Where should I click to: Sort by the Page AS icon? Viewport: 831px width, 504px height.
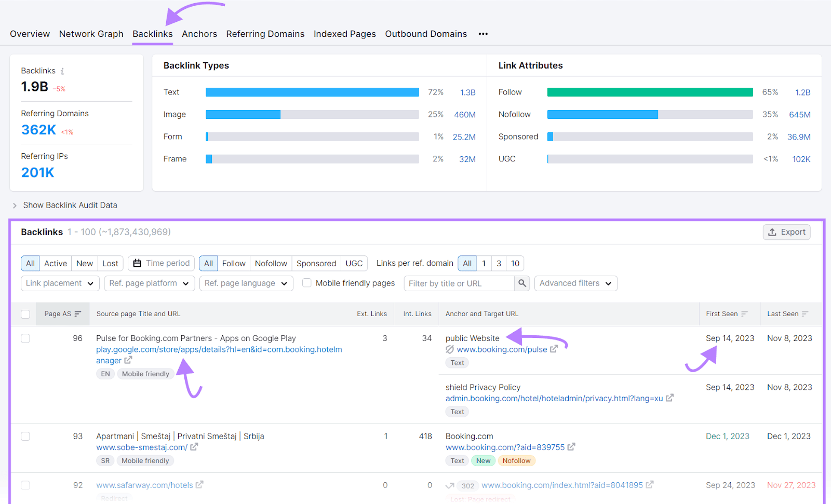point(78,314)
